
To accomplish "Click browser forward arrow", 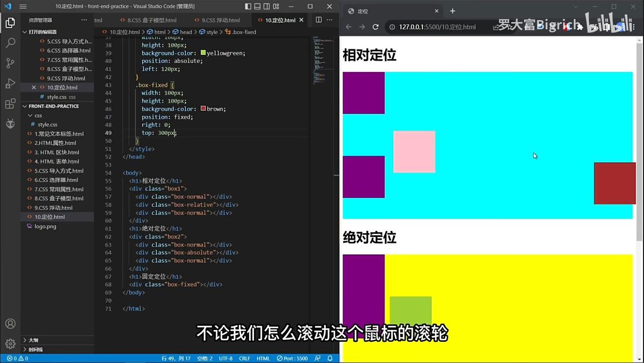I will (362, 27).
